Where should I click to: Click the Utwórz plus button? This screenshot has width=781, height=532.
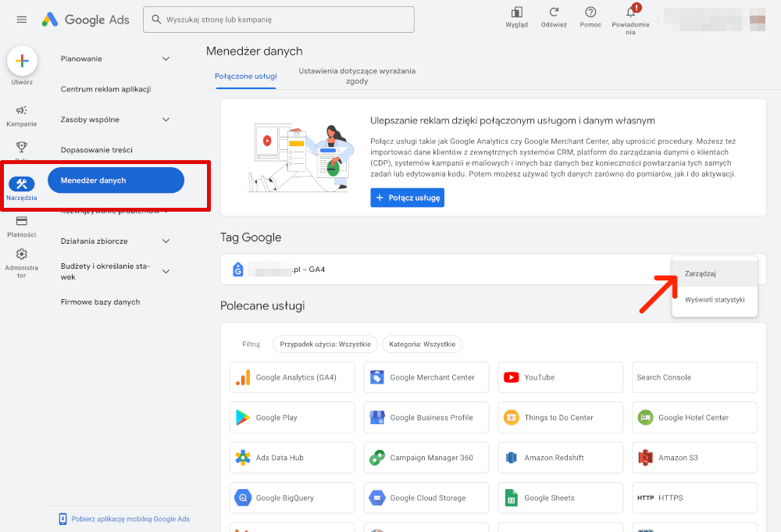22,61
